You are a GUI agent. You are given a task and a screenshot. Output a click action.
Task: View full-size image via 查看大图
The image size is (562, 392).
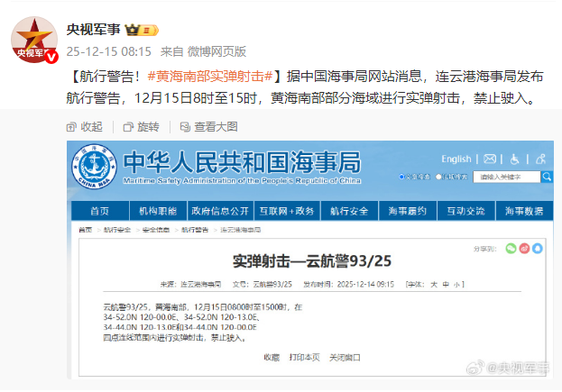coord(207,126)
